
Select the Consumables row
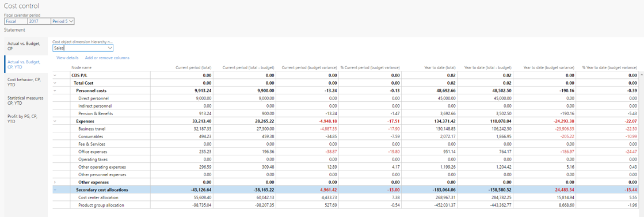point(345,136)
